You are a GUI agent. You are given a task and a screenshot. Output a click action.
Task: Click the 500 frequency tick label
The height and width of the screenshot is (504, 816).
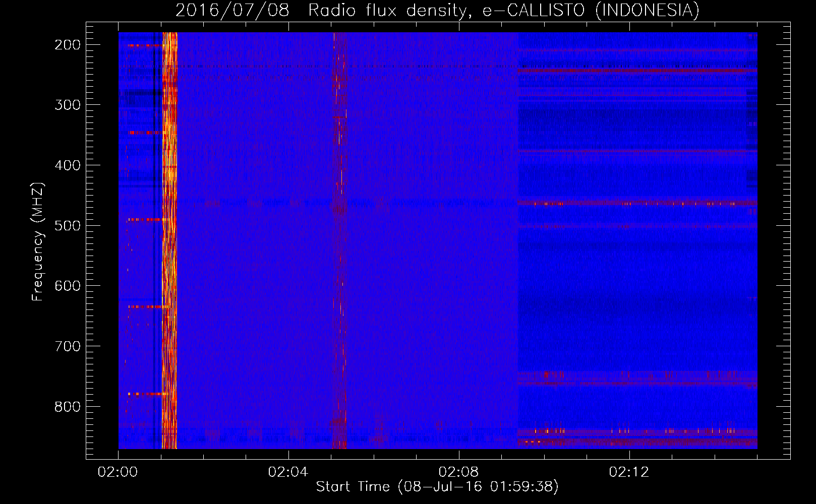pyautogui.click(x=68, y=226)
